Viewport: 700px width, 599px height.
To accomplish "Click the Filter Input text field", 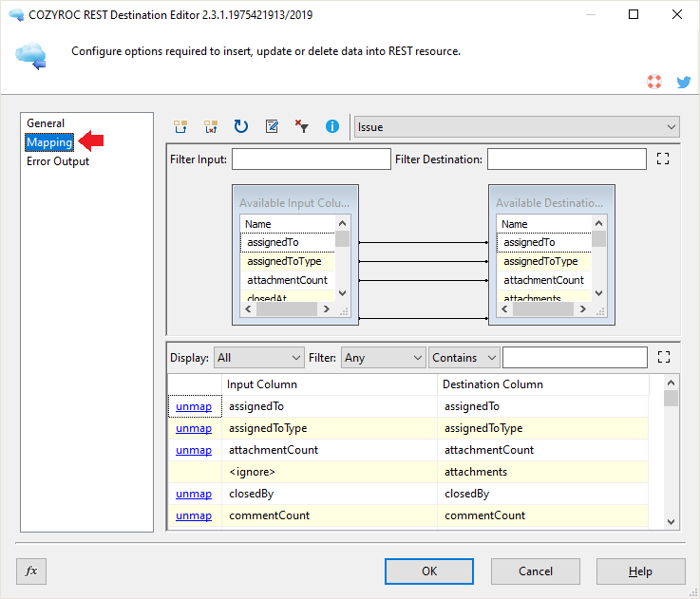I will coord(311,159).
